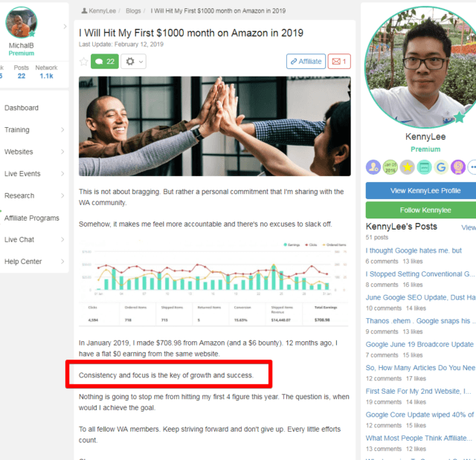The image size is (476, 460).
Task: Click the favorite star icon under the title
Action: 83,62
